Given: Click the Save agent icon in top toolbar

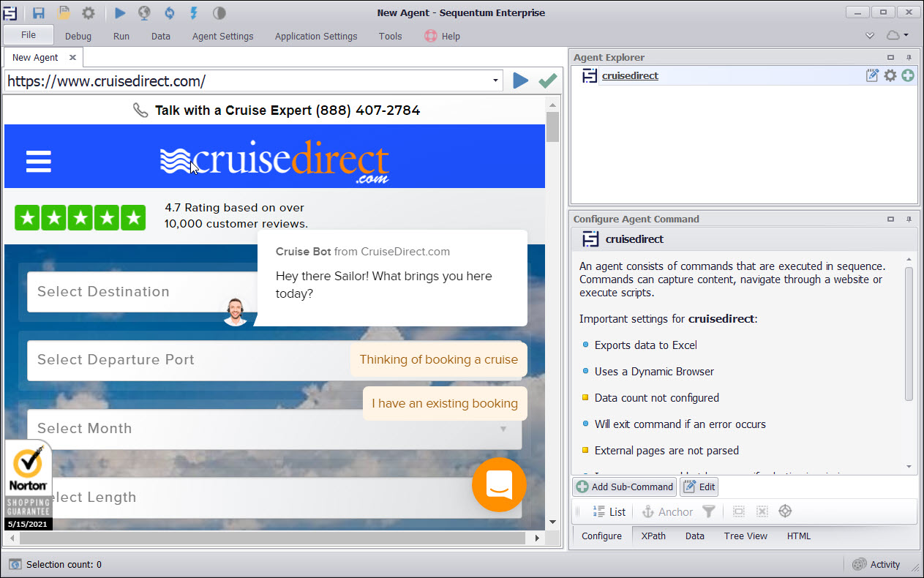Looking at the screenshot, I should [x=39, y=12].
